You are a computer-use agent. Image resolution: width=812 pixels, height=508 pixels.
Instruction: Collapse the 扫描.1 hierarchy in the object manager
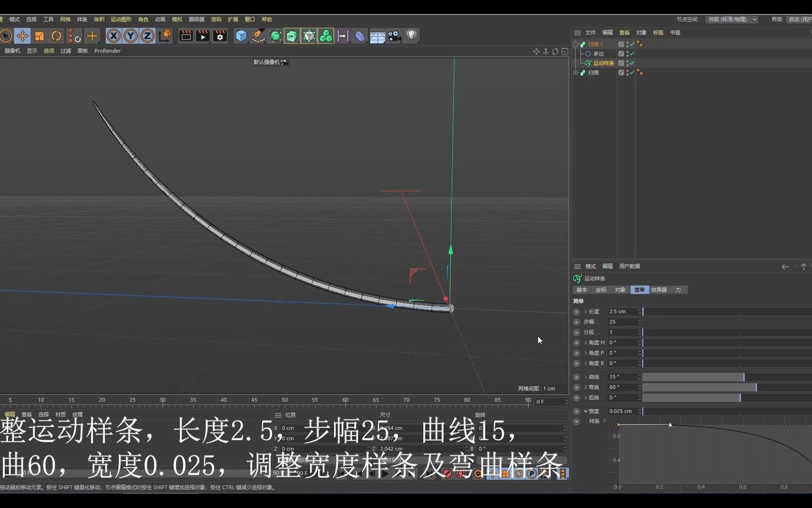tap(576, 43)
